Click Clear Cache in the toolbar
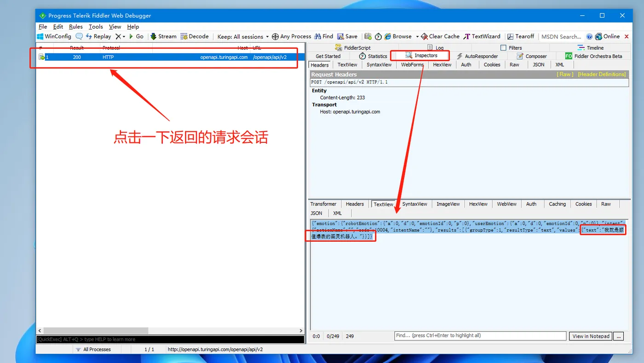This screenshot has height=363, width=644. 440,36
